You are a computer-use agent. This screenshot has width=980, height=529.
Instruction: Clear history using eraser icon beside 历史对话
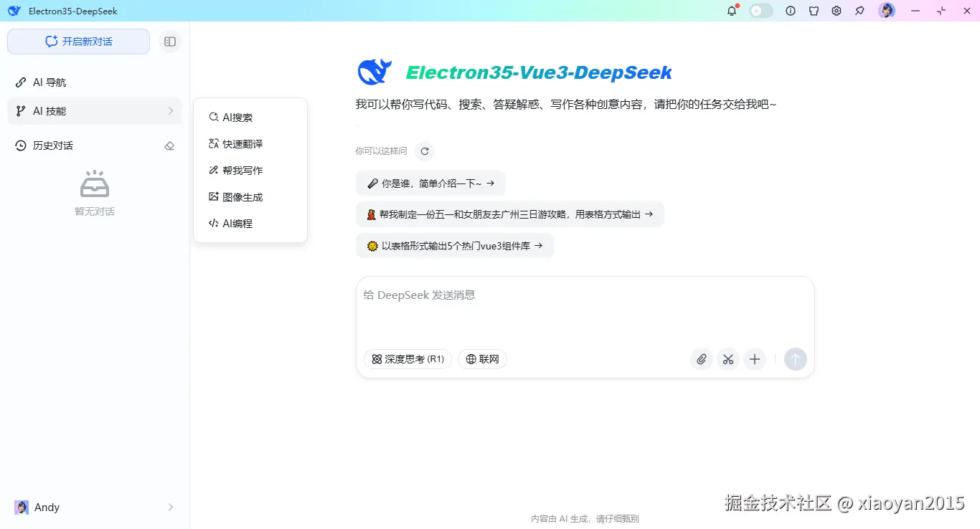click(169, 146)
